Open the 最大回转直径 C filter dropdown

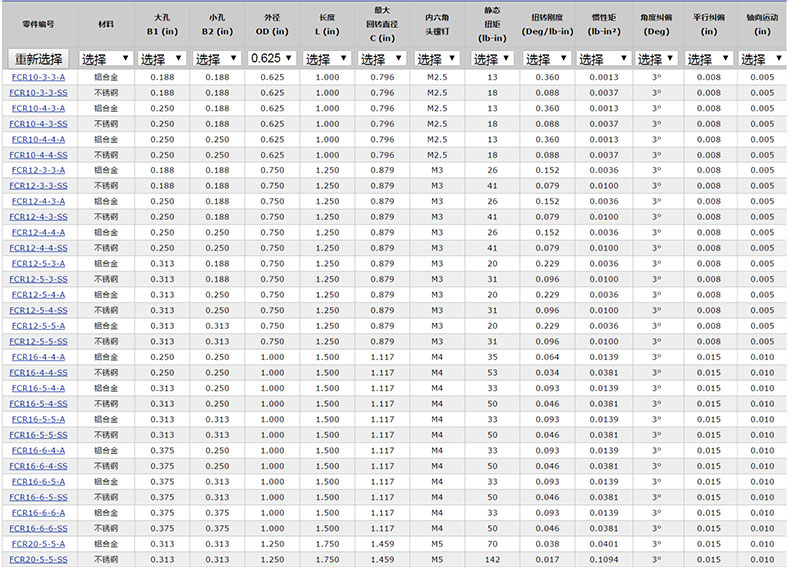382,59
